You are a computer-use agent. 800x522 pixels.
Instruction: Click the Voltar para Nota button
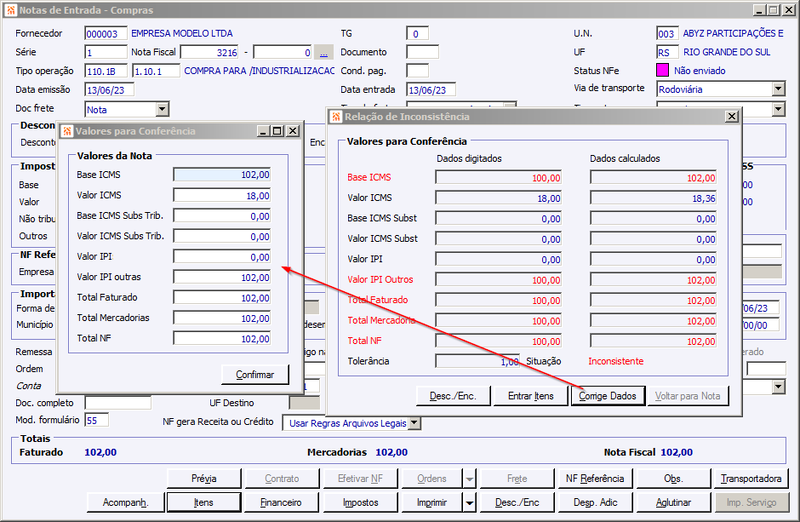687,396
